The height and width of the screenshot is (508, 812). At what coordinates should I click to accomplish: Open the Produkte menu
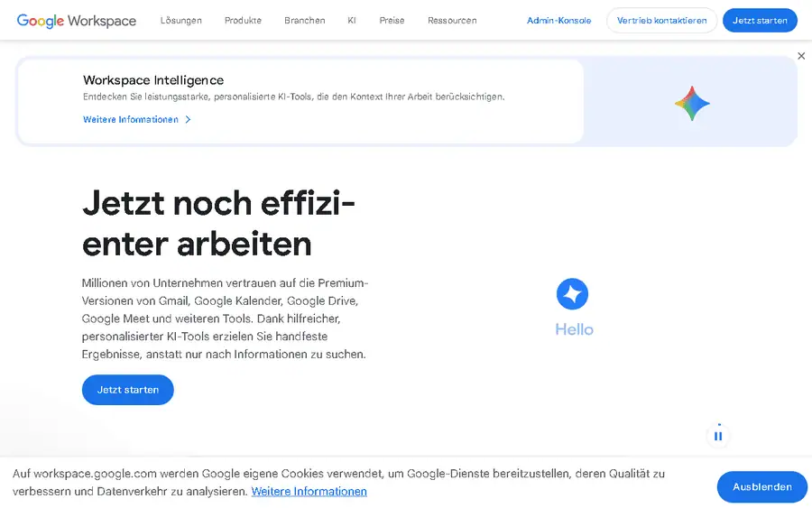[x=243, y=20]
